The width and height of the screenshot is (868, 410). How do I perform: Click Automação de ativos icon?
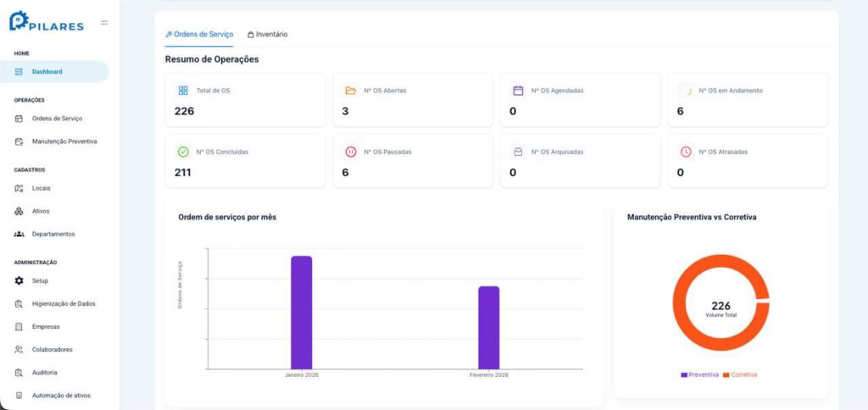(x=19, y=396)
